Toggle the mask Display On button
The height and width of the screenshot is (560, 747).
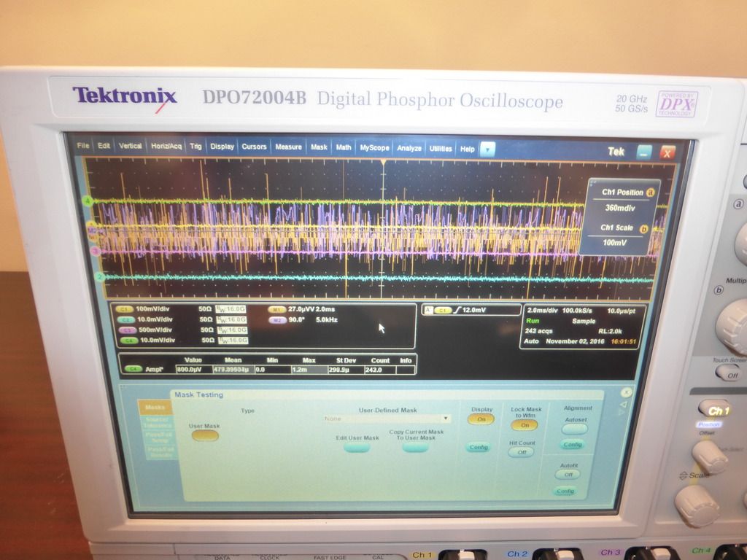[x=481, y=419]
